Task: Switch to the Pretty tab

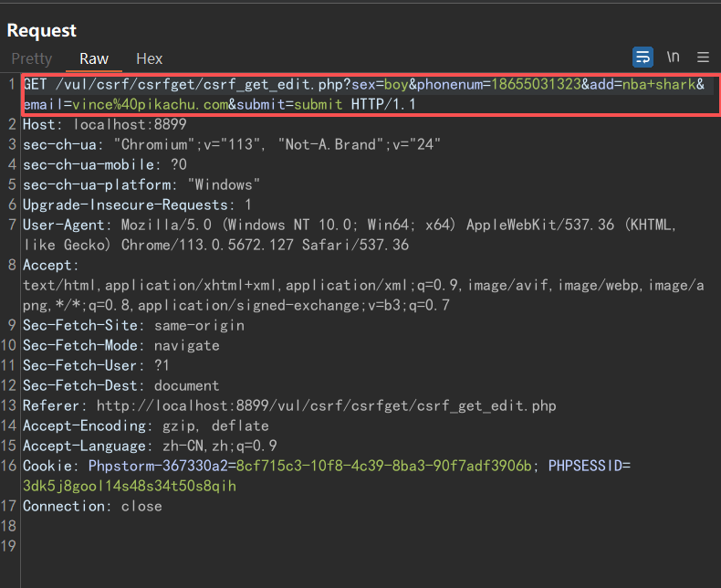Action: (x=32, y=58)
